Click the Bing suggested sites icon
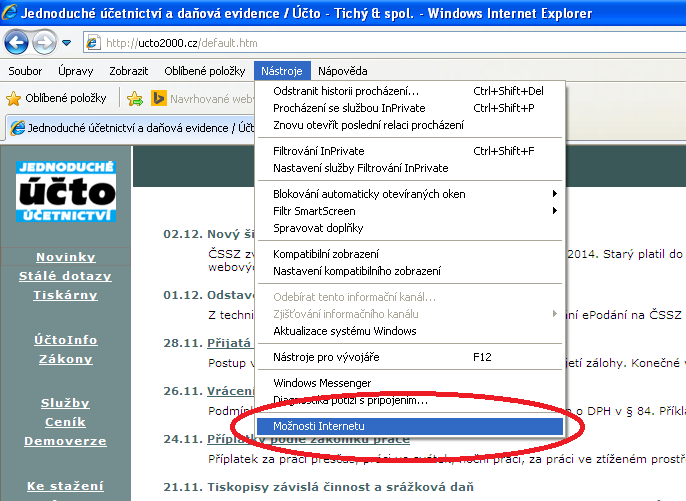Screen dimensions: 686x501 coord(158,98)
